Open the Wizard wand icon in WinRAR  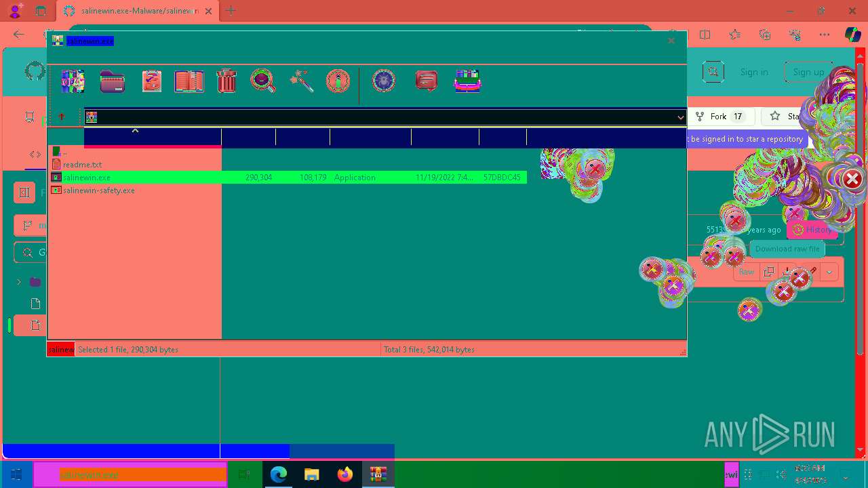click(x=301, y=81)
